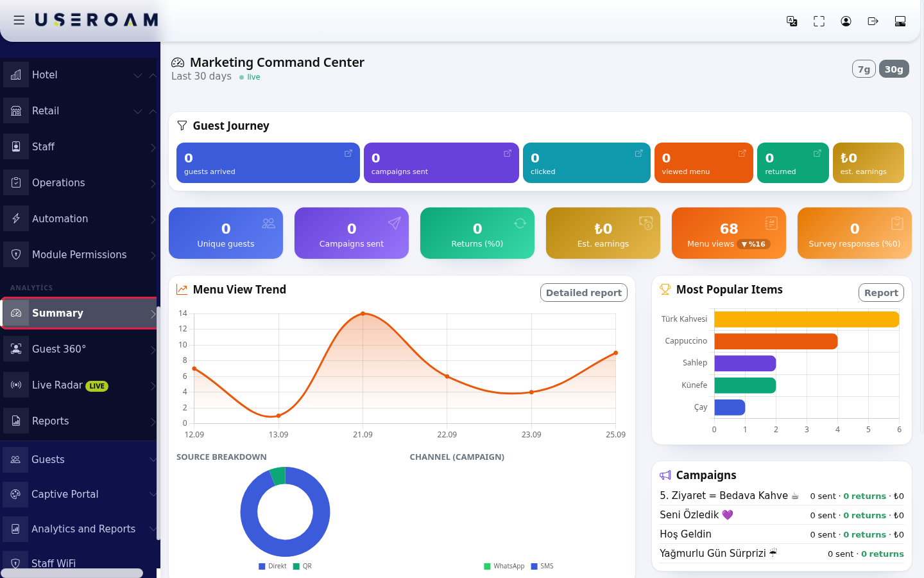This screenshot has height=578, width=924.
Task: Switch period to 30g
Action: point(894,69)
